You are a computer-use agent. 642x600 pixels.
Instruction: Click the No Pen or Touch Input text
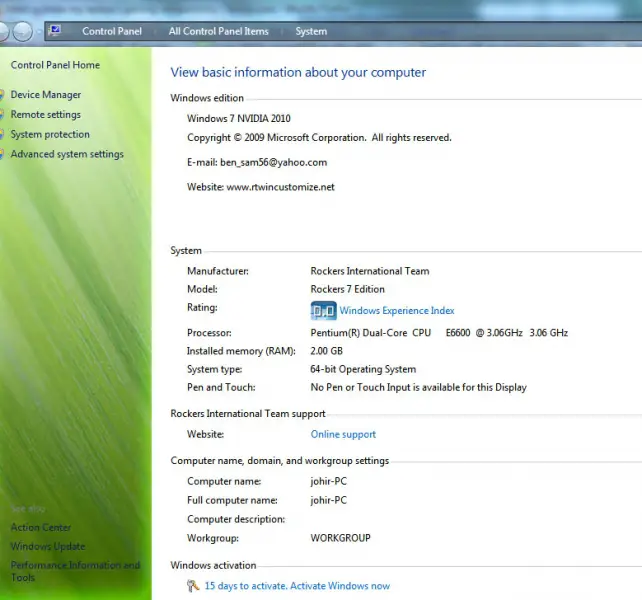point(418,387)
